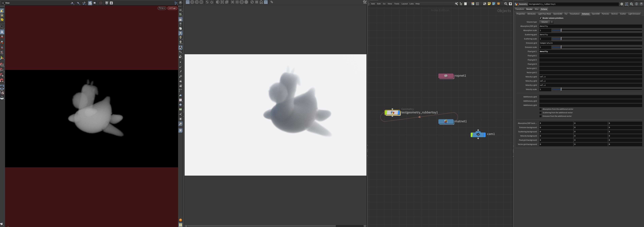Image resolution: width=644 pixels, height=227 pixels.
Task: Open the Labs menu
Action: coord(411,4)
